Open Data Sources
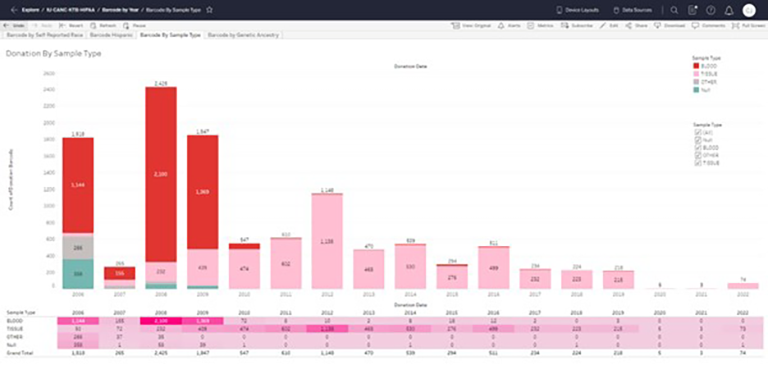Image resolution: width=768 pixels, height=374 pixels. 632,10
